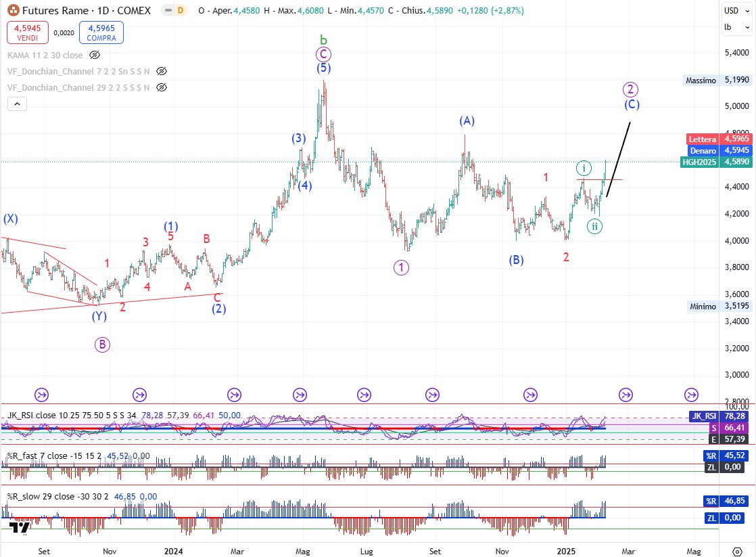Click the open value 4,4580
Viewport: 756px width, 557px height.
click(x=247, y=10)
